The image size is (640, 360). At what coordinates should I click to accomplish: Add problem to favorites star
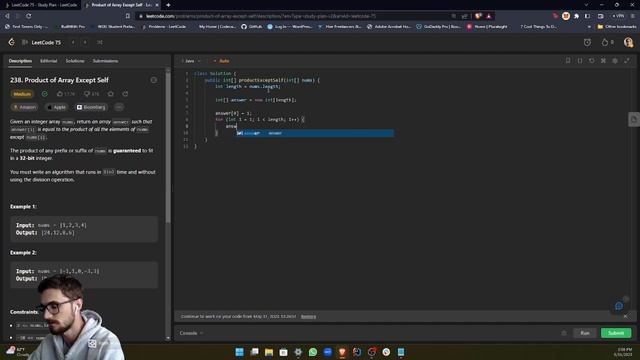pyautogui.click(x=111, y=94)
